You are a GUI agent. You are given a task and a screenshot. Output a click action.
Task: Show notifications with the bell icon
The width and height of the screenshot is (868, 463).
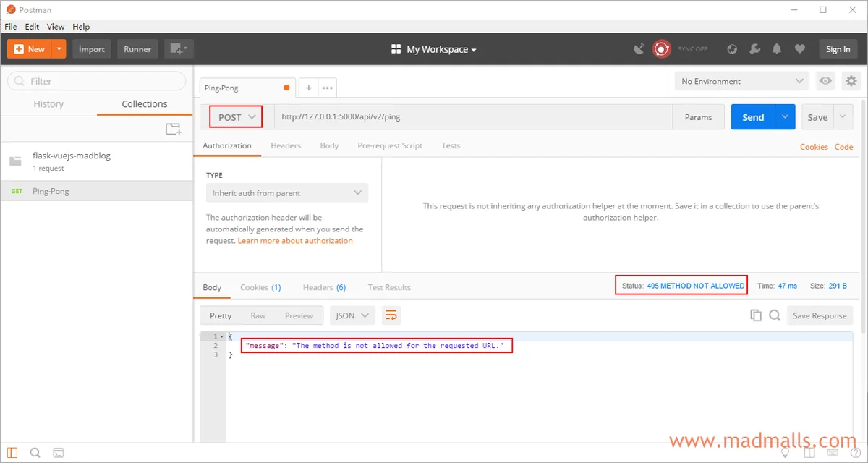(x=777, y=49)
